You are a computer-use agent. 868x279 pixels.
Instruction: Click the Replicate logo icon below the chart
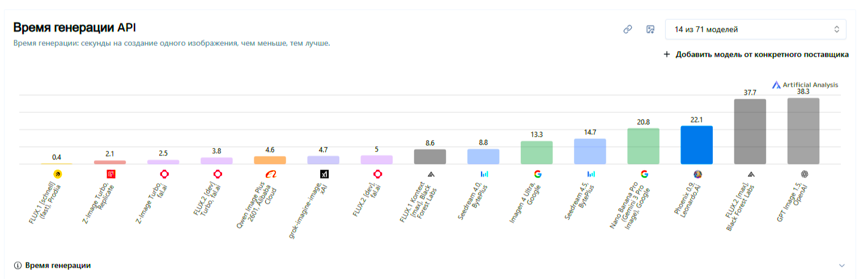pyautogui.click(x=110, y=174)
